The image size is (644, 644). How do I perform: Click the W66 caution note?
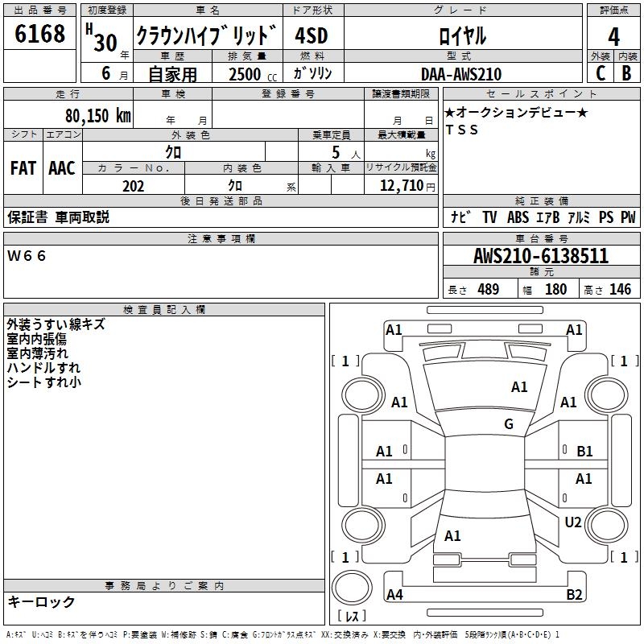(x=27, y=256)
